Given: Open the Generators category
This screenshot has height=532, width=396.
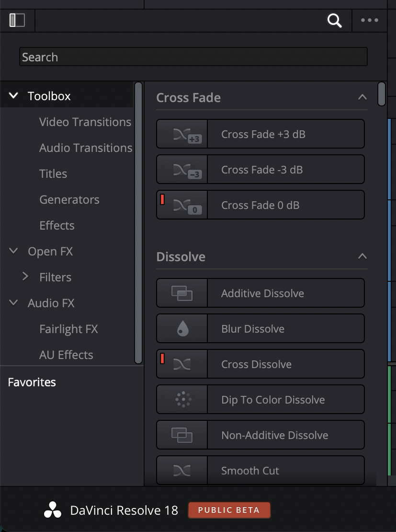Looking at the screenshot, I should pos(69,199).
